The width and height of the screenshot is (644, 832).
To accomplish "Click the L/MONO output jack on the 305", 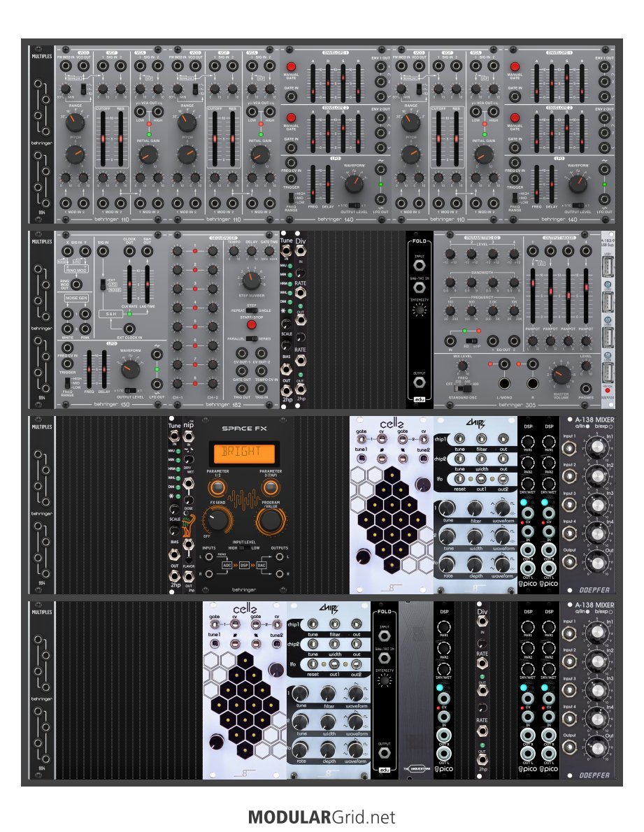I will point(504,383).
